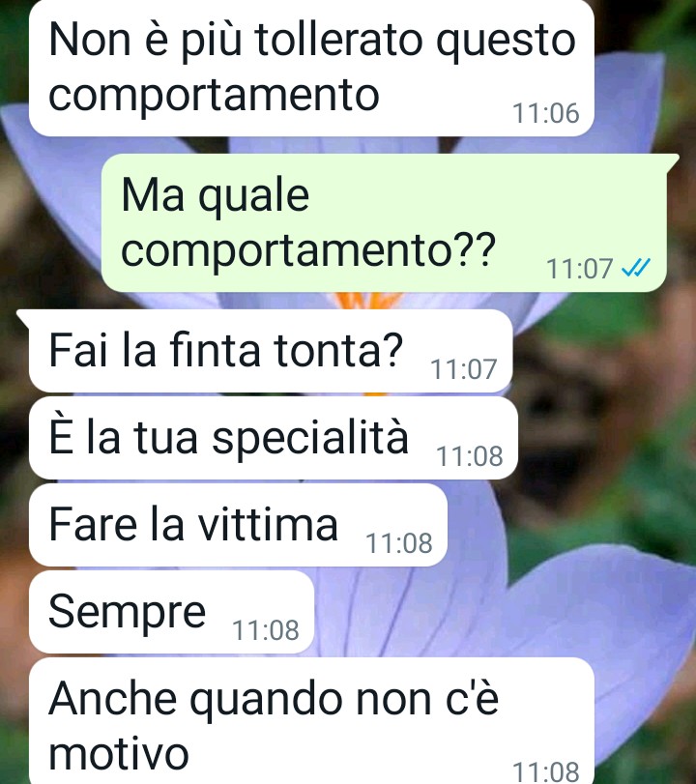Select the 'Fai la finta tonta?' message
696x784 pixels.
pos(271,351)
